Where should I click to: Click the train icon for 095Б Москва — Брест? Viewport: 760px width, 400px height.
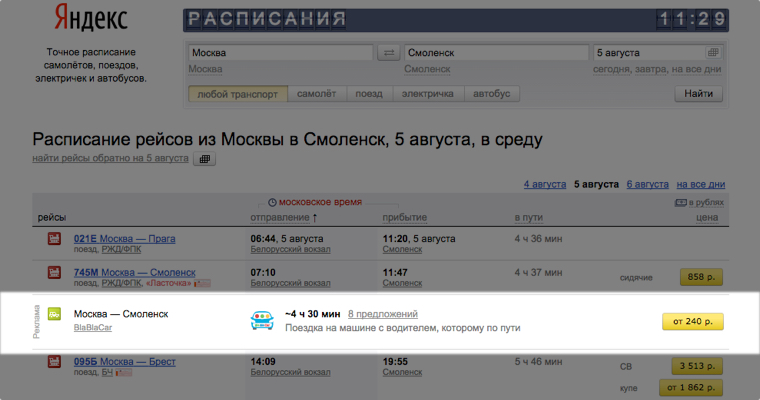(54, 362)
